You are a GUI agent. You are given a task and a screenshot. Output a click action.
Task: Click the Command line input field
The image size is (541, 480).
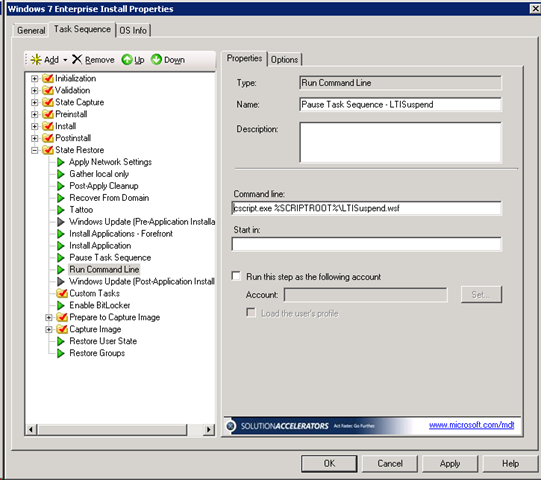pos(366,208)
